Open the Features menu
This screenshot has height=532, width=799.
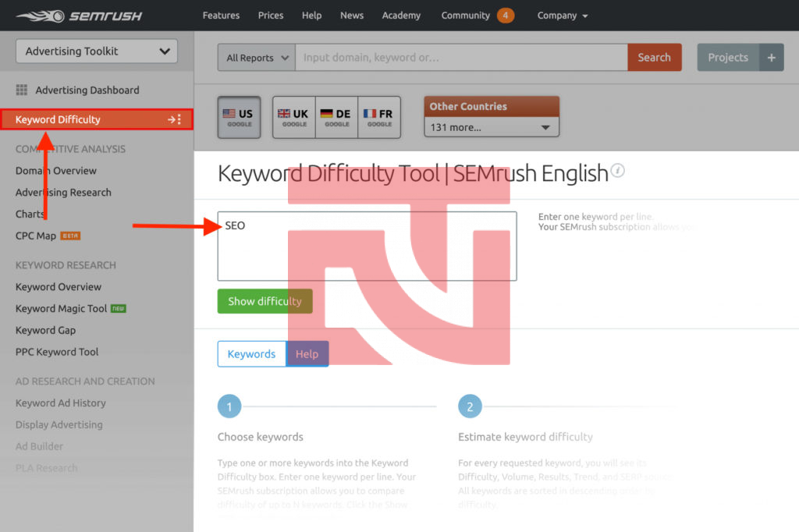(221, 16)
